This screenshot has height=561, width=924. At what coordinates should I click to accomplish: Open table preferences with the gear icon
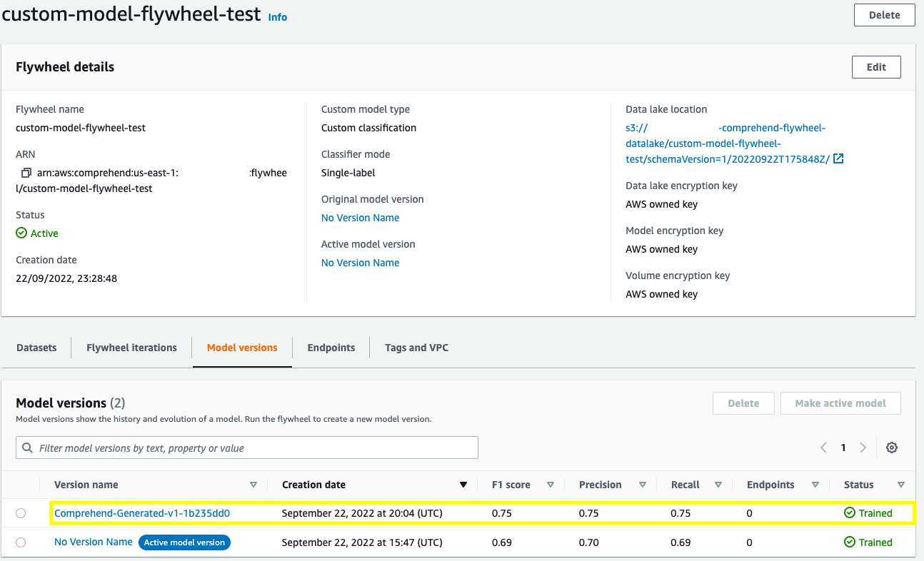(891, 448)
